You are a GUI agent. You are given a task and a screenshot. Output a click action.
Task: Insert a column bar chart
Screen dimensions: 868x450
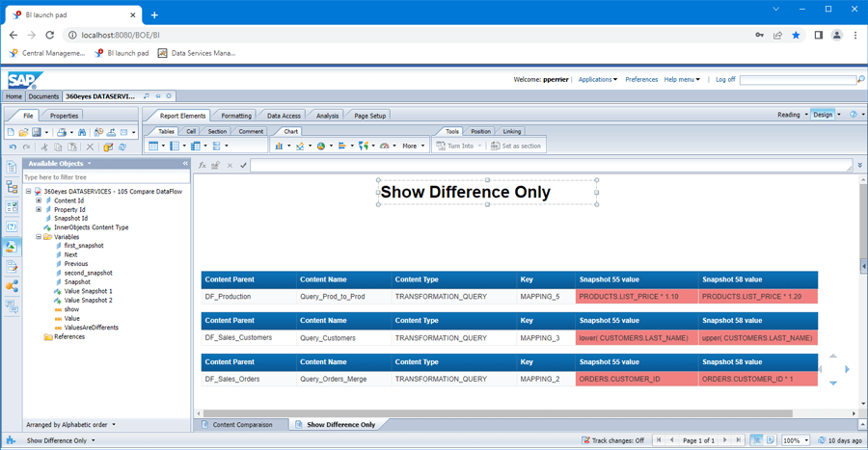pos(279,146)
